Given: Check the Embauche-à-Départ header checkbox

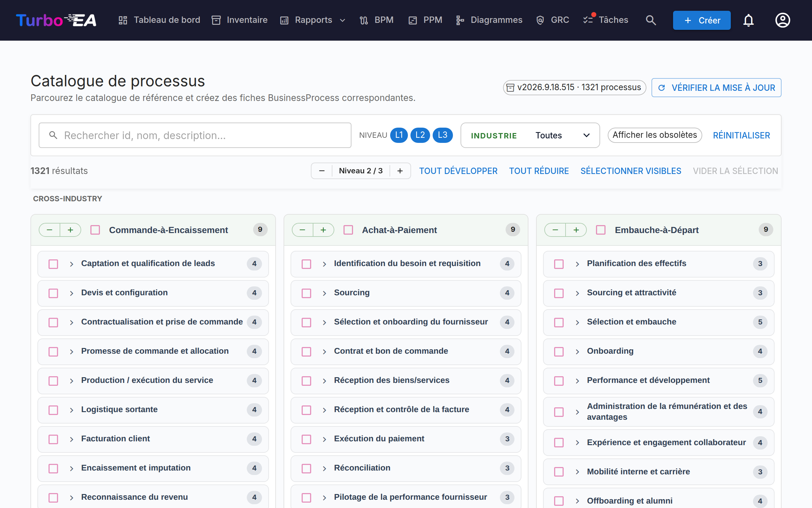Looking at the screenshot, I should point(601,230).
